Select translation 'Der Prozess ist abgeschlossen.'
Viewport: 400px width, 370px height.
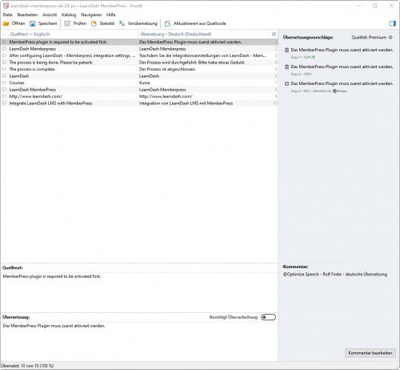tap(167, 69)
